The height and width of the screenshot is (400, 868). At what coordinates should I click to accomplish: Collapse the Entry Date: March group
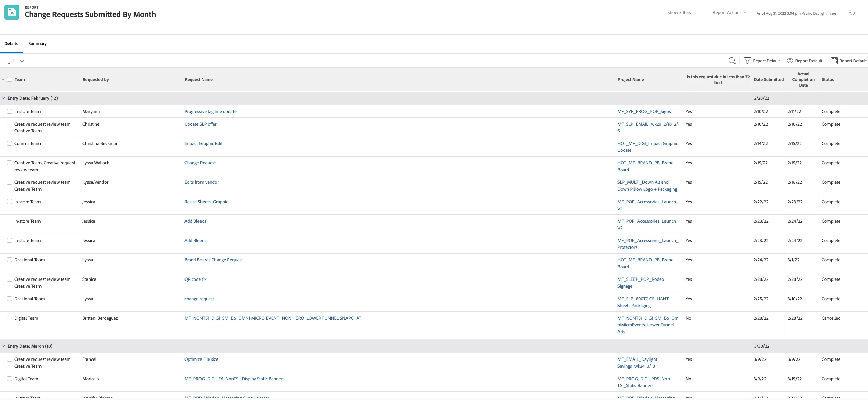3,346
